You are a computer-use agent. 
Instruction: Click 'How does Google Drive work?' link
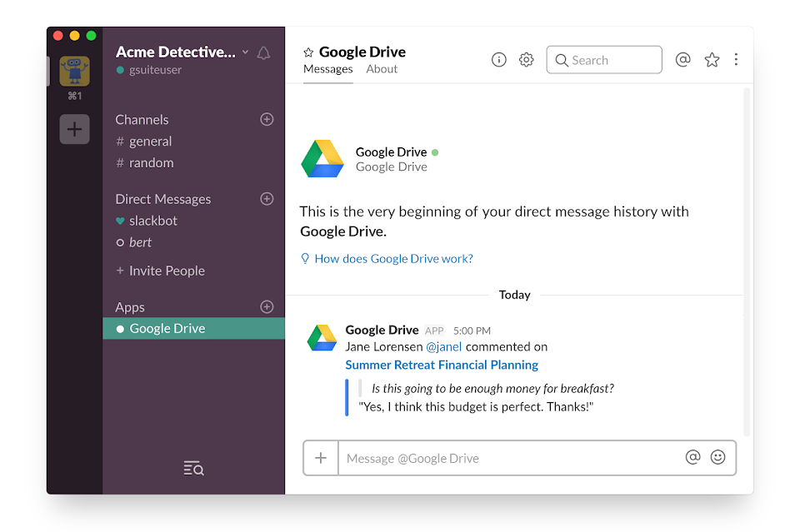pos(394,259)
